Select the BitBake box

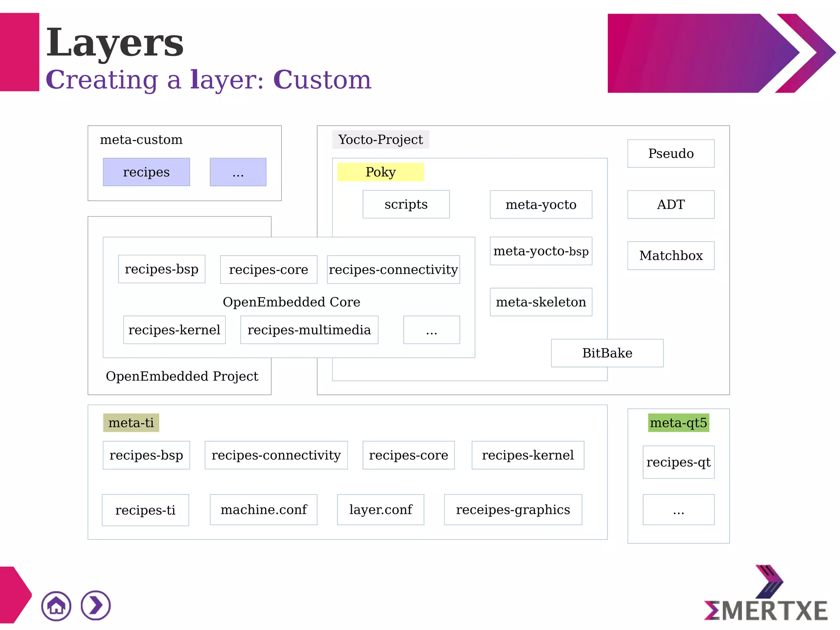coord(607,353)
